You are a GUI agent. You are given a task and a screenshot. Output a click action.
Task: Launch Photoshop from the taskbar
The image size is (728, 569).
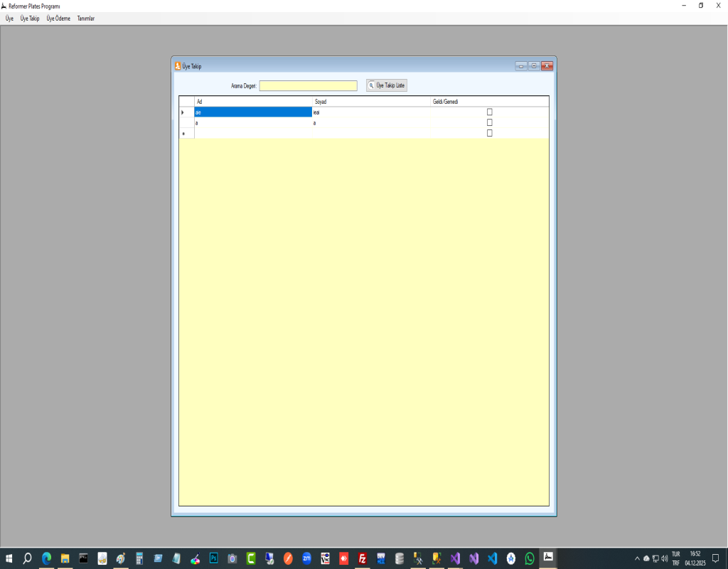[x=213, y=558]
